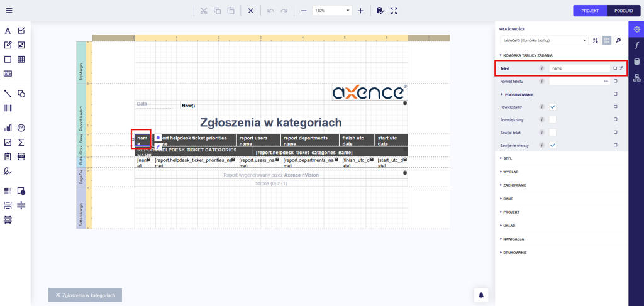Viewport: 644px width, 306px height.
Task: Switch to the PODGLĄD tab
Action: point(623,11)
